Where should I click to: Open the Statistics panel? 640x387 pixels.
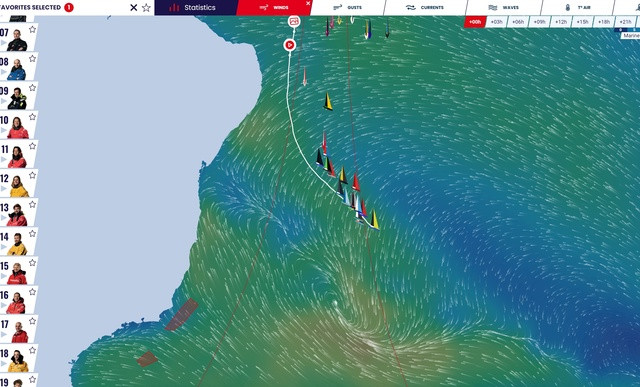[196, 7]
